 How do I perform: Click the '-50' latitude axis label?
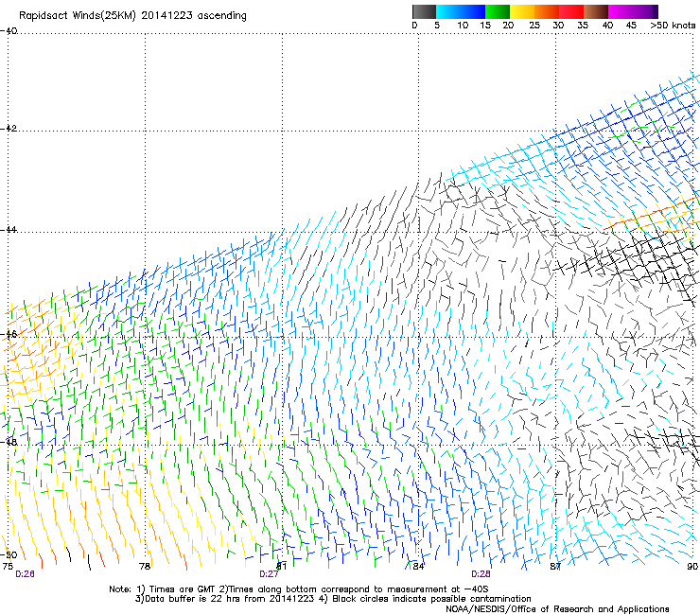[9, 554]
